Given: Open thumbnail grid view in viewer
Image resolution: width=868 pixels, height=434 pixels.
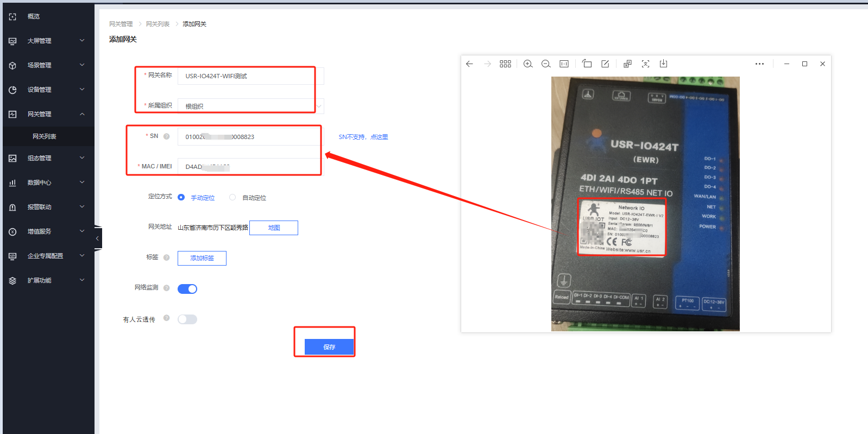Looking at the screenshot, I should 505,64.
